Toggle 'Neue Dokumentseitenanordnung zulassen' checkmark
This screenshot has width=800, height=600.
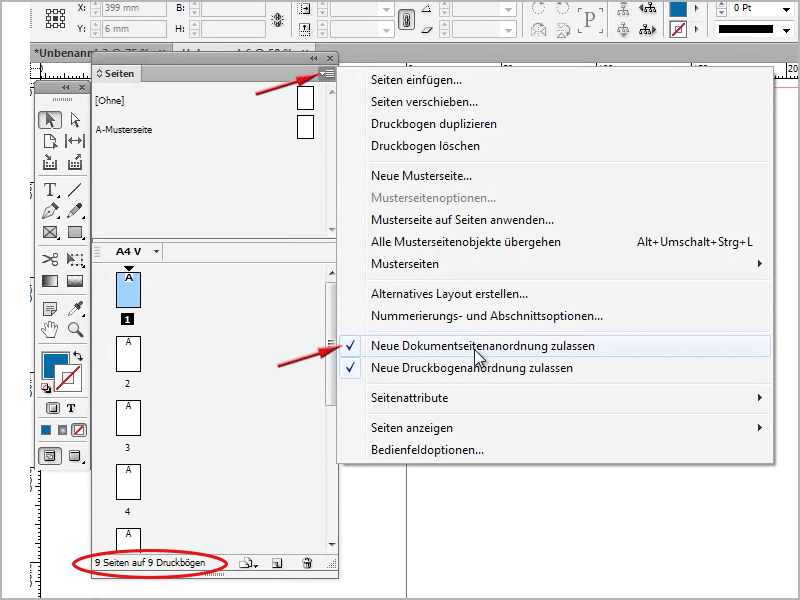point(350,346)
